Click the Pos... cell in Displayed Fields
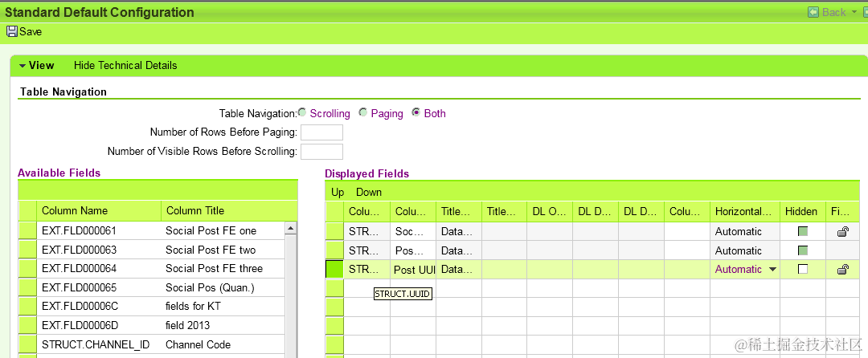The image size is (868, 358). (414, 250)
